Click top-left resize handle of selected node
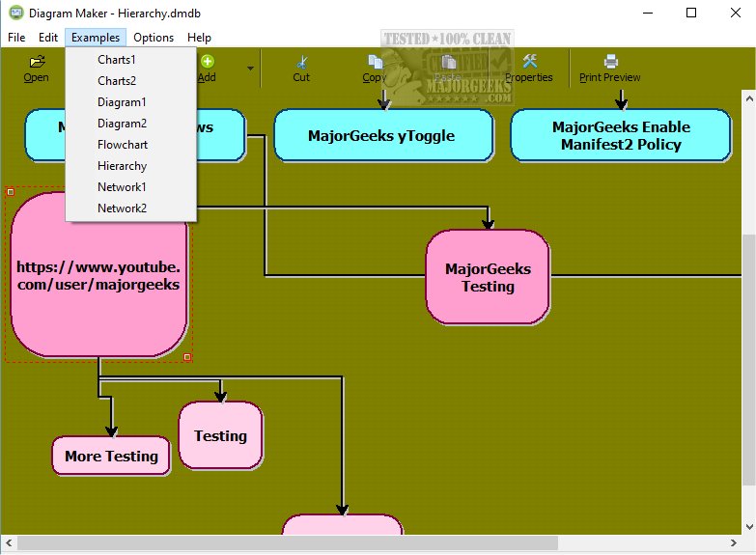The width and height of the screenshot is (756, 555). (11, 192)
